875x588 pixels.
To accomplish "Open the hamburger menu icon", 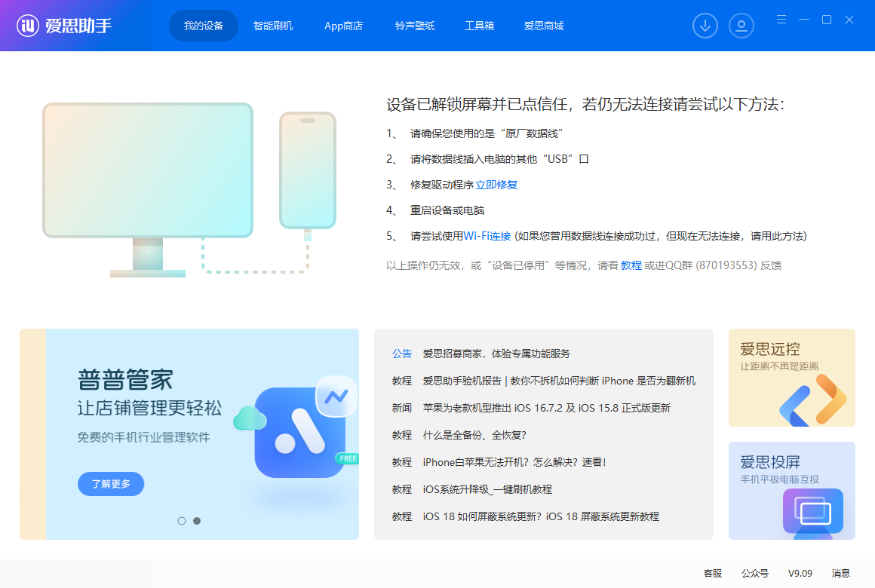I will click(x=781, y=20).
